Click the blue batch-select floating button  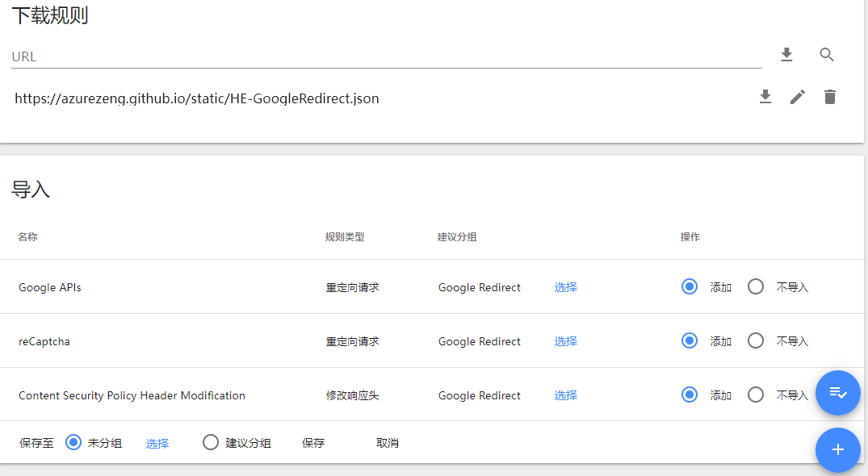pos(837,393)
